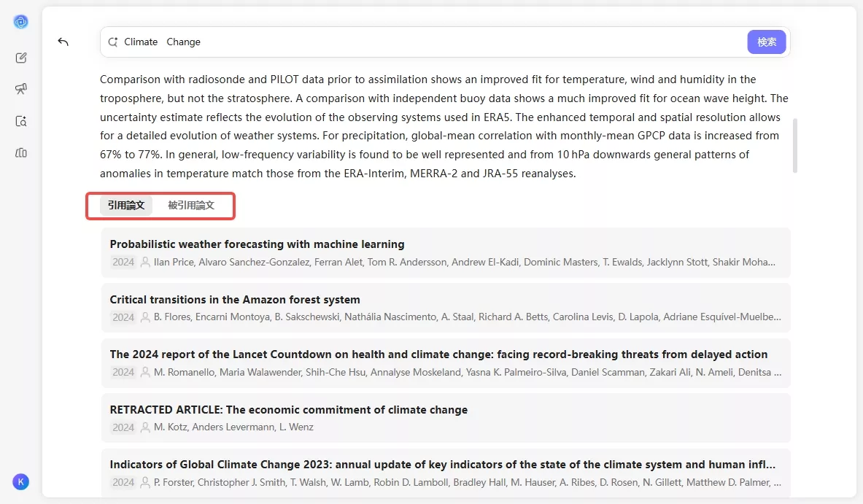
Task: Click the author icon beside Ilan Price
Action: [145, 262]
